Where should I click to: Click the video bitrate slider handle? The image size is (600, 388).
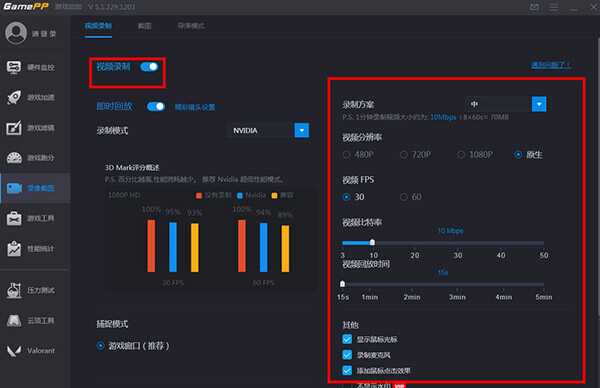(372, 242)
